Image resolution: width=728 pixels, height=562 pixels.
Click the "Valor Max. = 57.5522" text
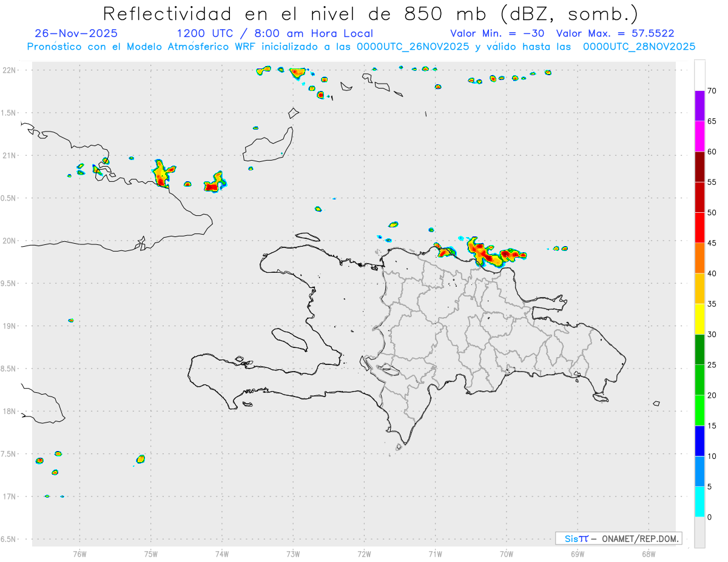[x=615, y=33]
